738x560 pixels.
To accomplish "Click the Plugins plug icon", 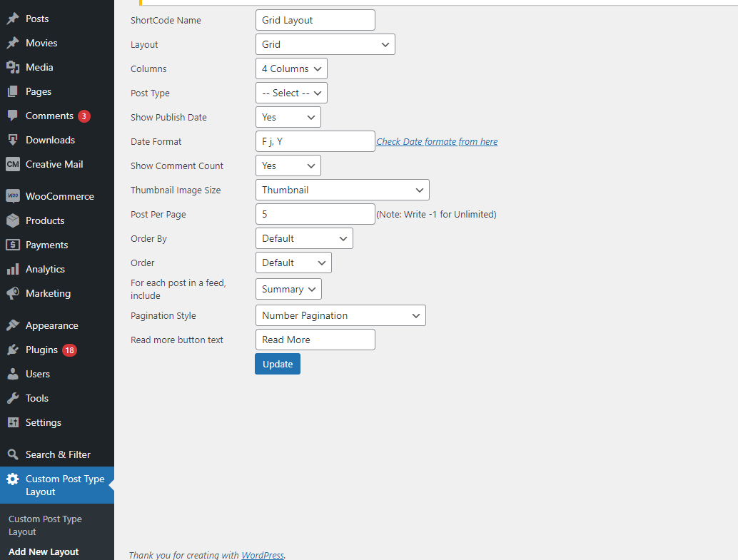I will [13, 350].
